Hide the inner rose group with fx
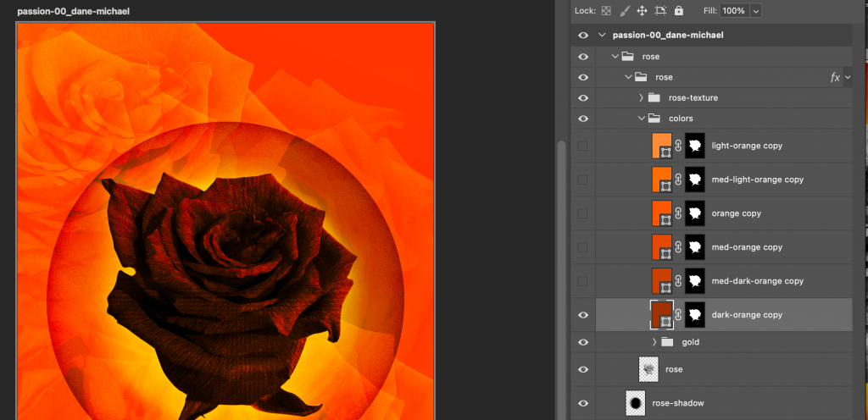The image size is (868, 420). tap(583, 77)
